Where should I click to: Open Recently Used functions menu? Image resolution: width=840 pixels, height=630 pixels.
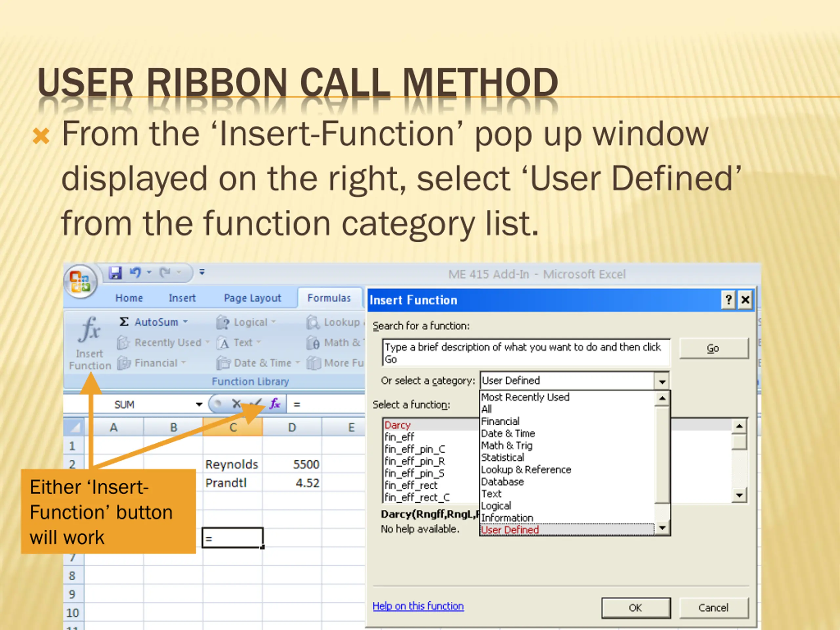(164, 343)
